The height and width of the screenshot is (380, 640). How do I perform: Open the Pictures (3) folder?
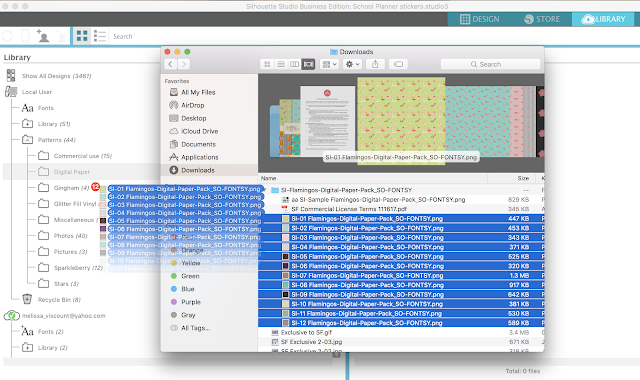[x=71, y=251]
